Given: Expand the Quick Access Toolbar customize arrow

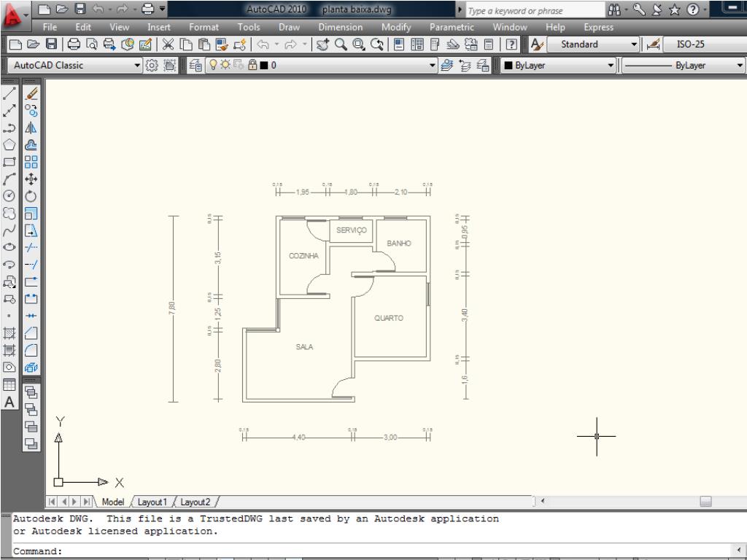Looking at the screenshot, I should click(x=163, y=9).
